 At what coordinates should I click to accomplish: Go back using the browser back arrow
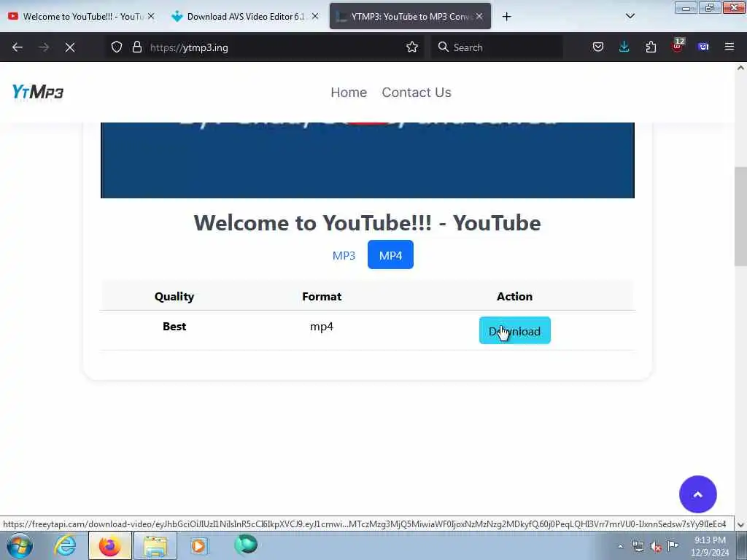coord(18,47)
